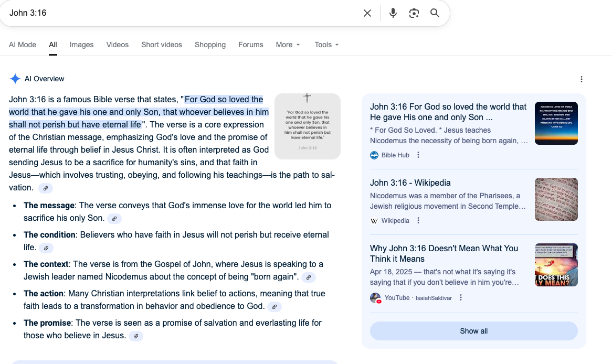The width and height of the screenshot is (612, 364).
Task: Search by image using the Google Lens icon
Action: click(x=414, y=13)
